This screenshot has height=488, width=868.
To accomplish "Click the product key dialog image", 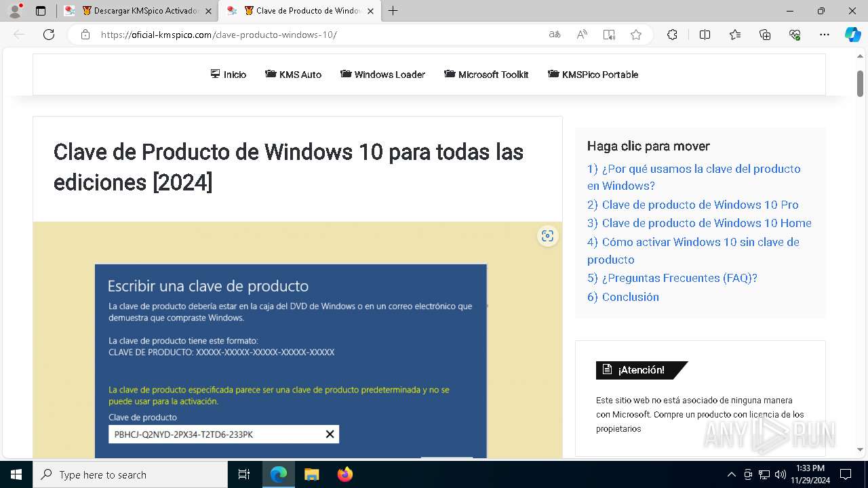I will (291, 361).
